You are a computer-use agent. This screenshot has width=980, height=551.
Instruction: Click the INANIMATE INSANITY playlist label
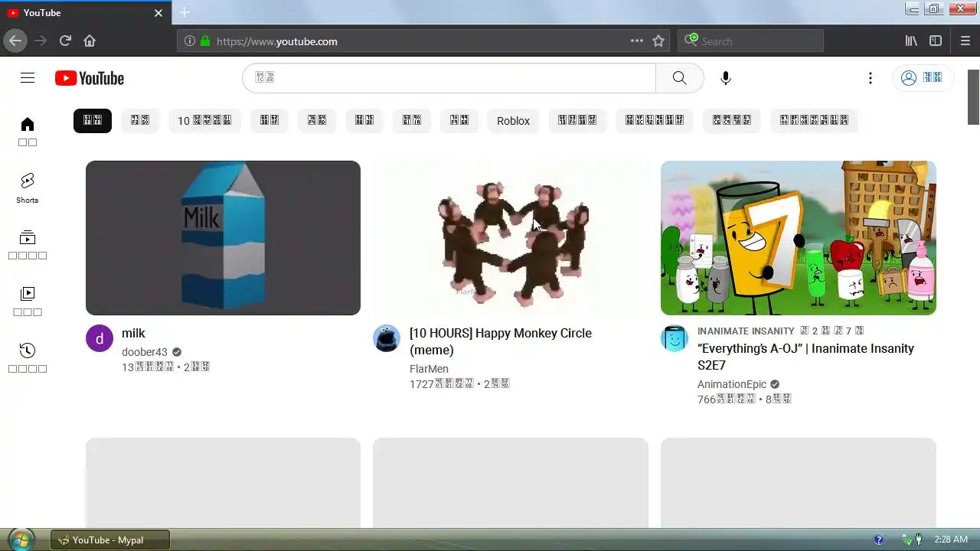pos(746,331)
